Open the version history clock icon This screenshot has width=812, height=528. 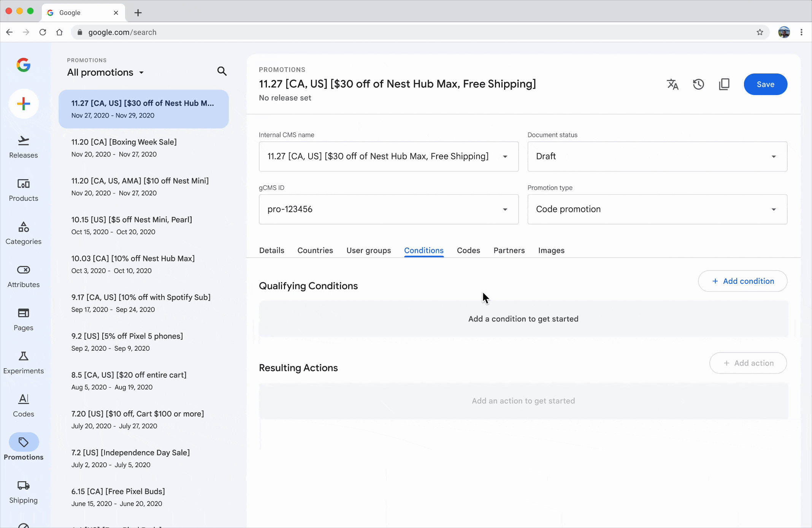[698, 84]
